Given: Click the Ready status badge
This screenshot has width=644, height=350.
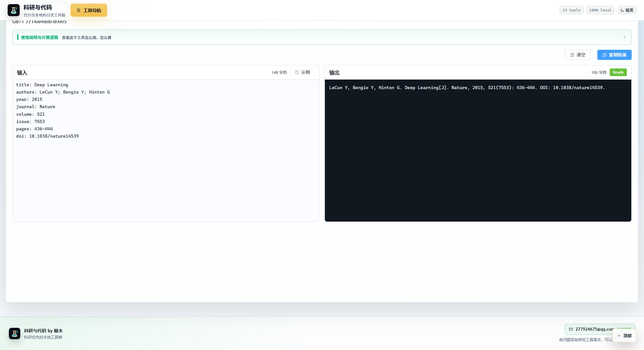Looking at the screenshot, I should 618,72.
